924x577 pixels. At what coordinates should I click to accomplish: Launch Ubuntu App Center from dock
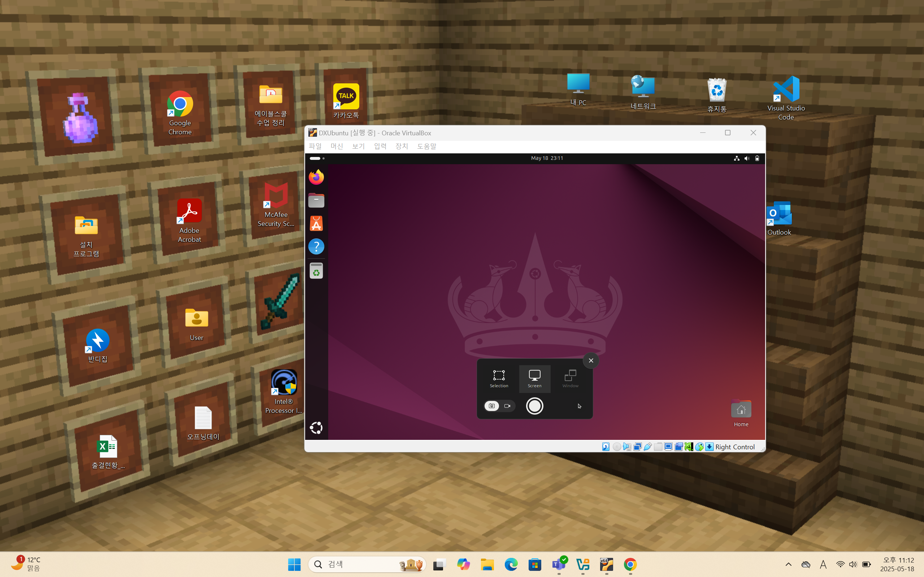point(316,224)
